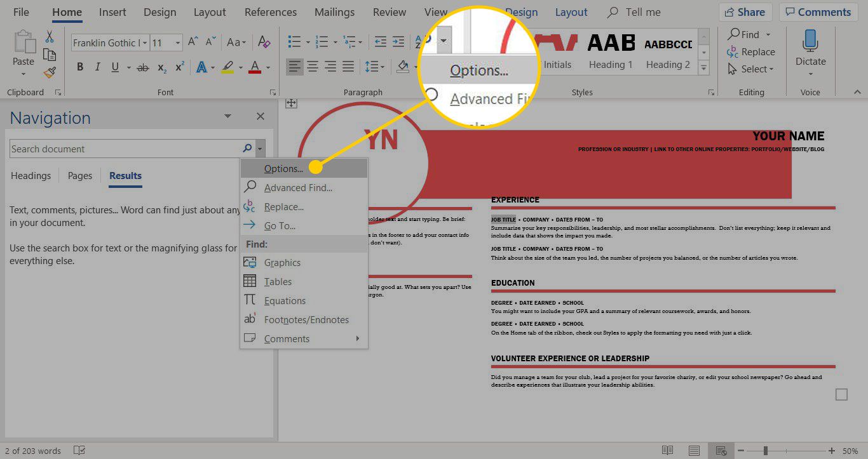Click the Numbering list icon

[x=322, y=43]
